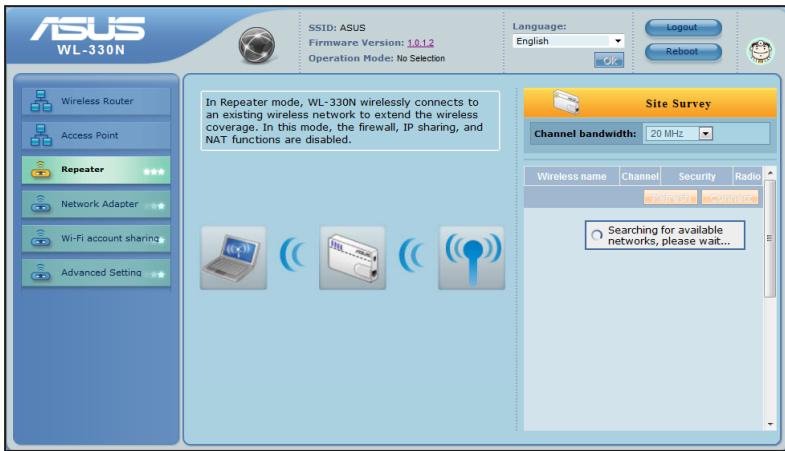Click the globe icon in header
This screenshot has width=785, height=451.
point(256,45)
